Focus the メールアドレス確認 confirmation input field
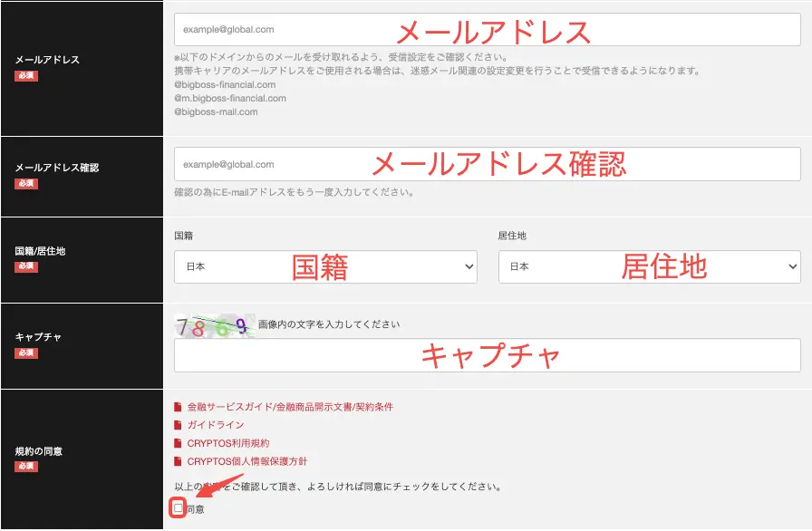 (488, 164)
